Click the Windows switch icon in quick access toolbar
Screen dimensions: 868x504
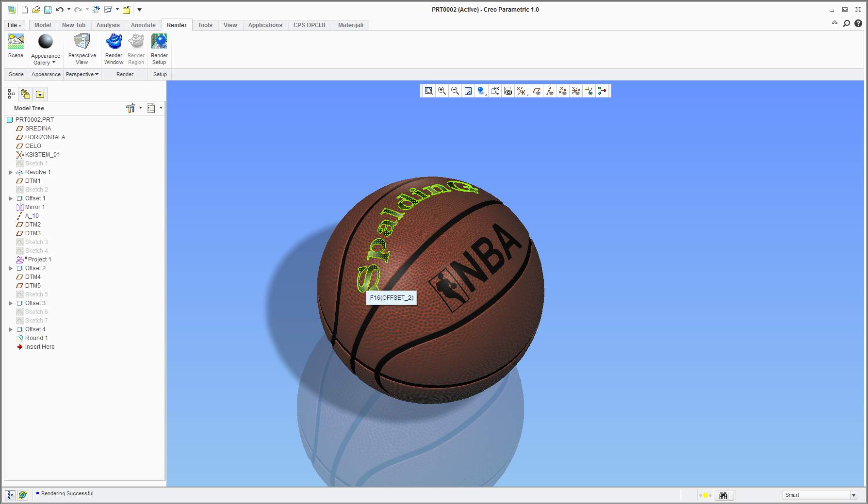click(x=108, y=10)
